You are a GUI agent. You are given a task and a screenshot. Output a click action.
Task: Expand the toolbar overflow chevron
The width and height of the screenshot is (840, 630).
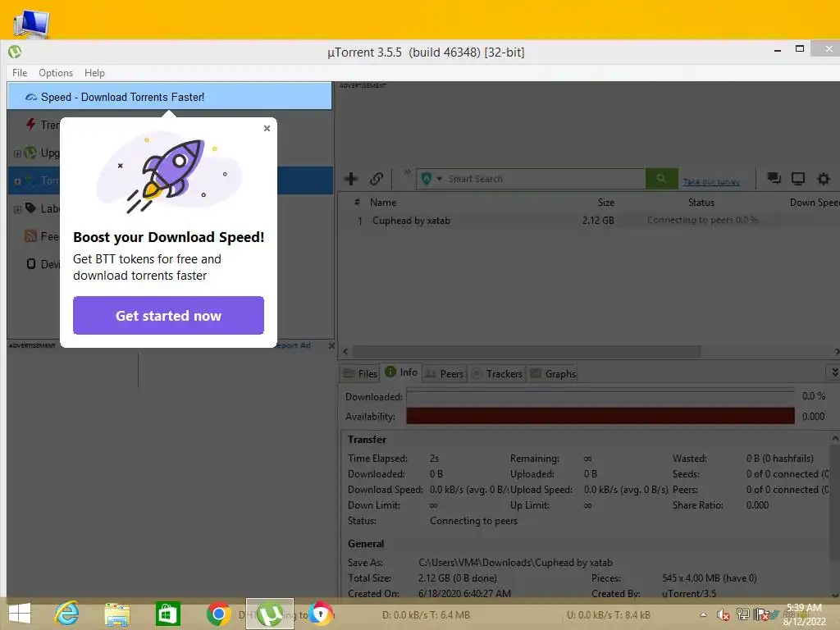click(407, 172)
